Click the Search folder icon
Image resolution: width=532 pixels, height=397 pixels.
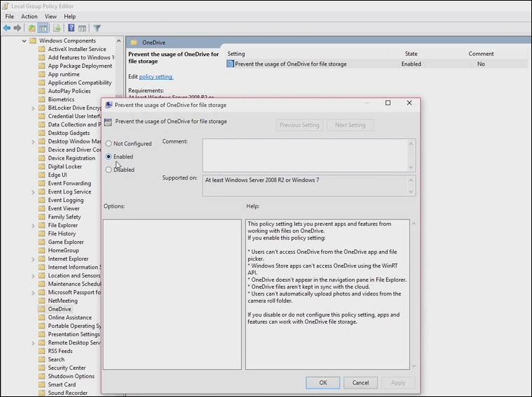point(42,359)
